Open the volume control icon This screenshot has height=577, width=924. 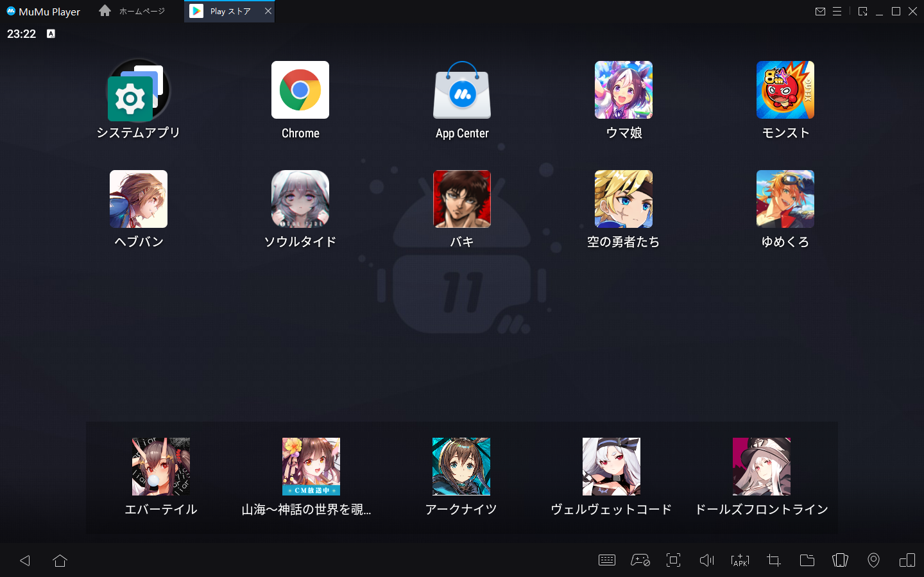tap(706, 560)
